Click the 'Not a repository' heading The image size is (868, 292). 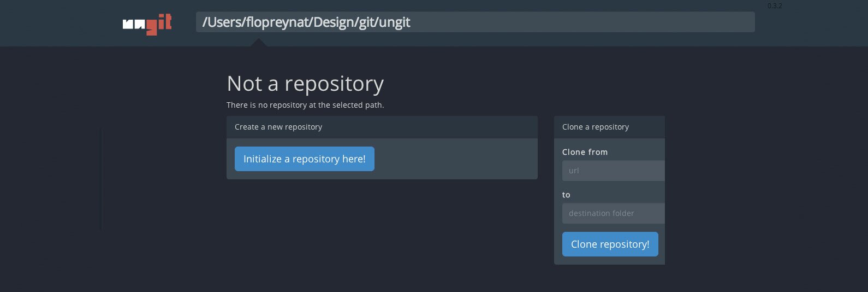(x=305, y=84)
